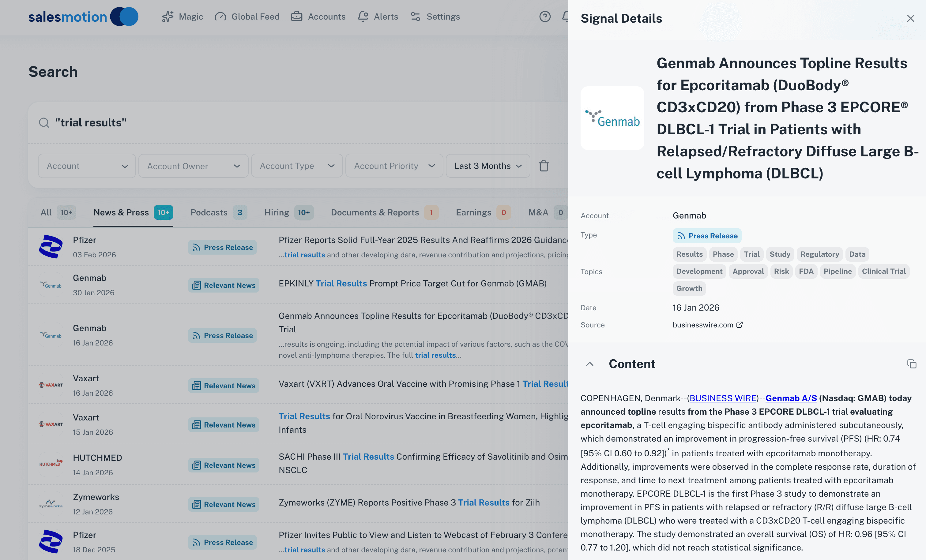The height and width of the screenshot is (560, 926).
Task: Click the Press Release badge in the Pfizer 03 Feb row
Action: click(223, 247)
